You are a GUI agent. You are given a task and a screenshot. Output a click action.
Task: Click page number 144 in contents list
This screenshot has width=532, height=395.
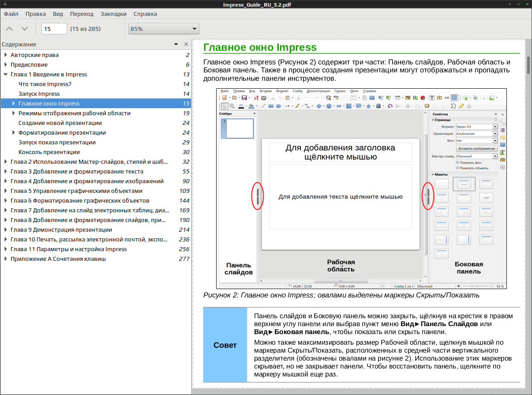point(184,201)
